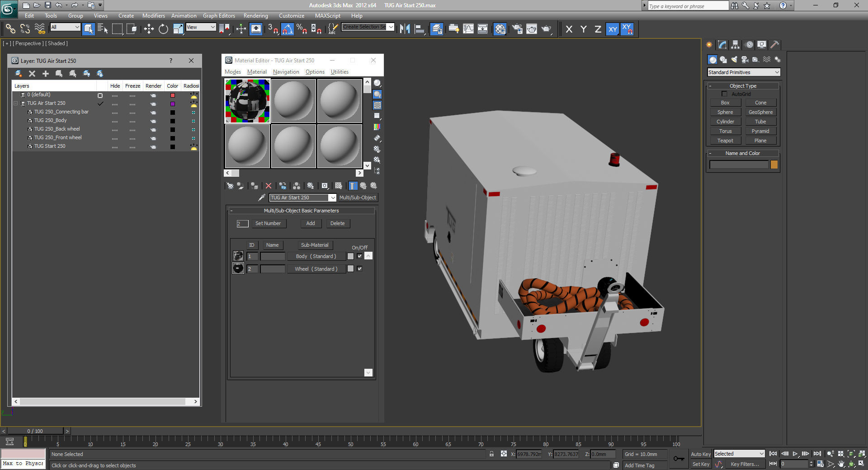Image resolution: width=868 pixels, height=470 pixels.
Task: Choose the Select and Scale tool
Action: [178, 29]
